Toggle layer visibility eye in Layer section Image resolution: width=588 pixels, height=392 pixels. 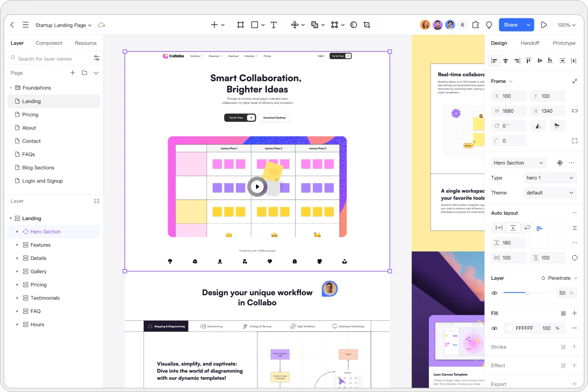(495, 293)
